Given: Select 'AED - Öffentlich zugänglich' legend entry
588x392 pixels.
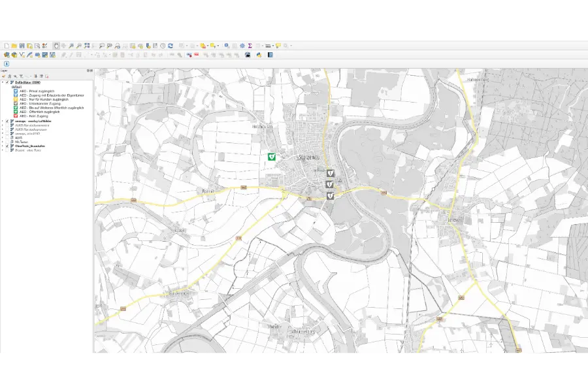Looking at the screenshot, I should tap(39, 112).
